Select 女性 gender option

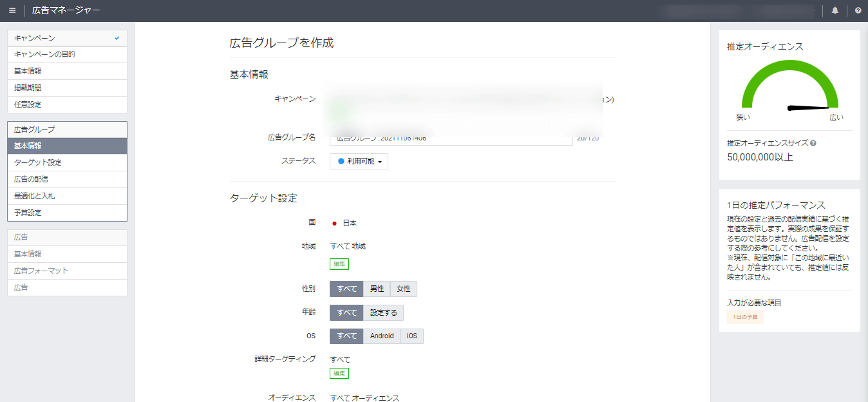click(404, 289)
